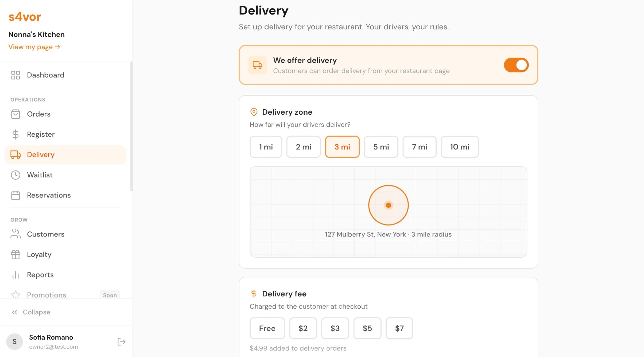The height and width of the screenshot is (357, 644).
Task: Disable the We offer delivery toggle
Action: (x=516, y=65)
